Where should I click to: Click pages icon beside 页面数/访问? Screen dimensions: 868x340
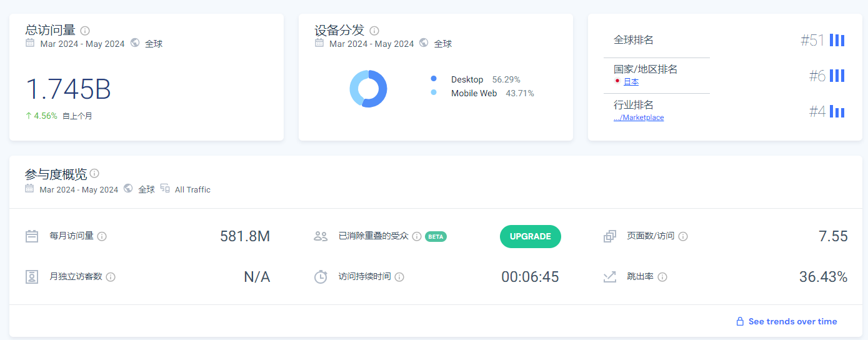click(610, 236)
